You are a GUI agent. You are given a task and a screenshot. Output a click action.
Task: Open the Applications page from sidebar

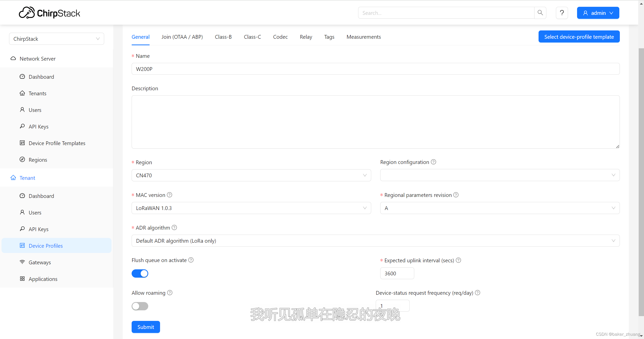point(43,279)
